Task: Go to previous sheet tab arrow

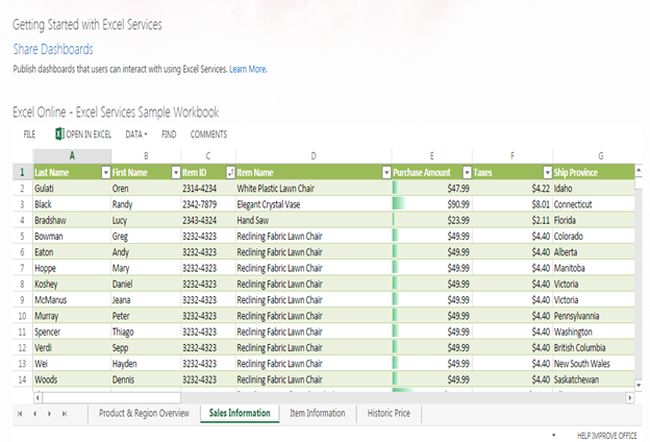Action: coord(35,413)
